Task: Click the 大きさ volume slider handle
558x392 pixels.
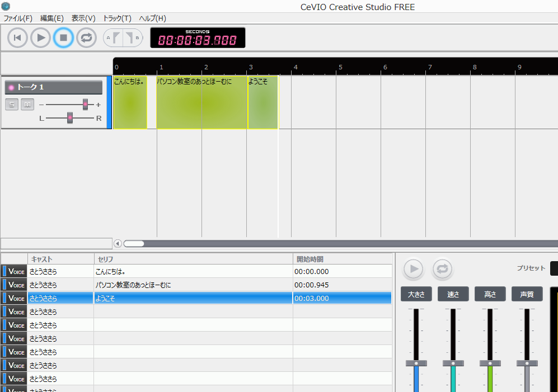Action: [x=416, y=363]
